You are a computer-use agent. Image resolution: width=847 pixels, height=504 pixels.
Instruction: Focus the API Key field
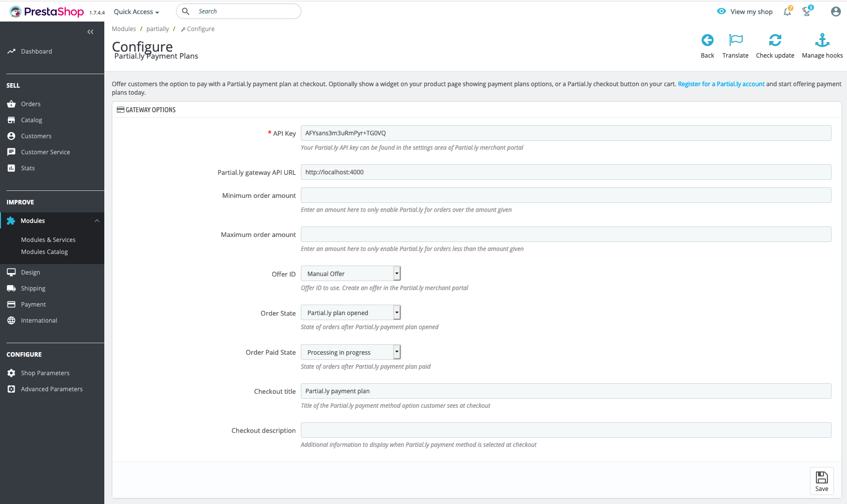[566, 133]
